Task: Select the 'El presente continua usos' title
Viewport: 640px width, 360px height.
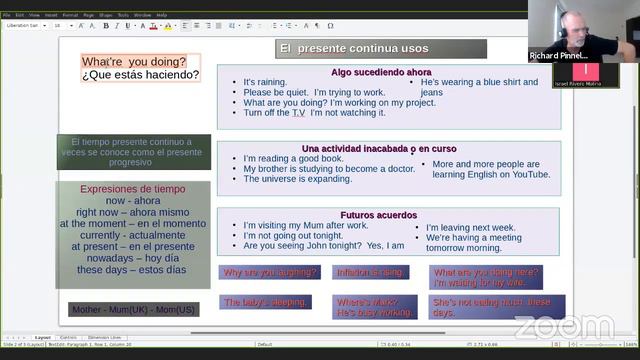Action: 381,49
